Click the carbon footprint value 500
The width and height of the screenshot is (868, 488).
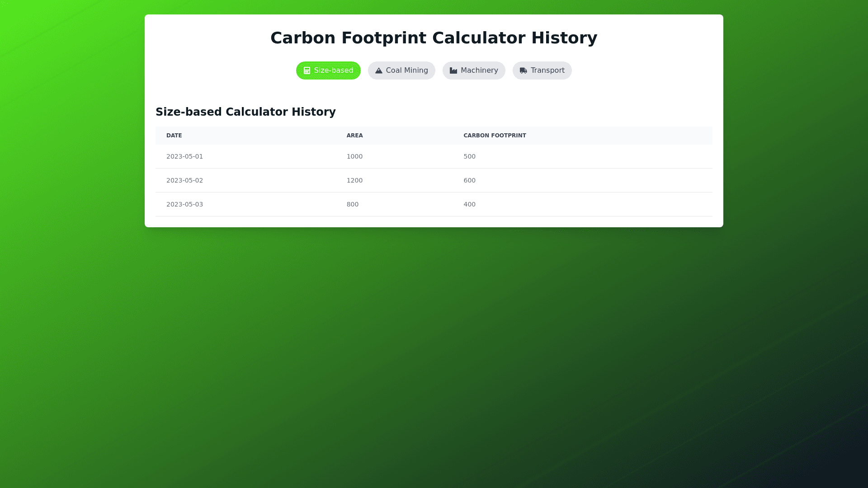pyautogui.click(x=469, y=156)
